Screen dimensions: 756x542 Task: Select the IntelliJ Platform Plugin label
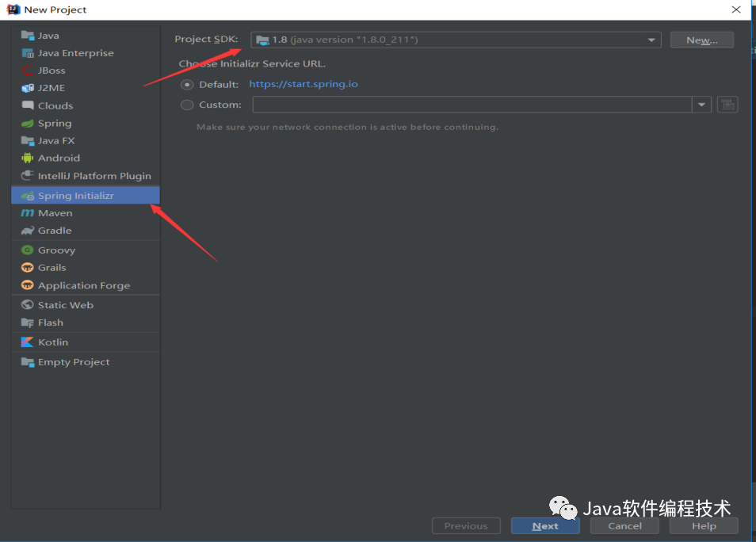pyautogui.click(x=94, y=176)
